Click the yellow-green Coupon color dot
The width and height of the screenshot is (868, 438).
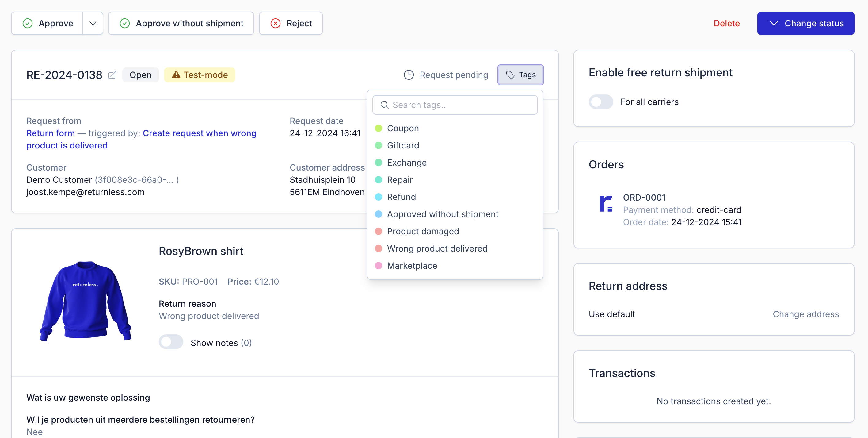click(379, 128)
